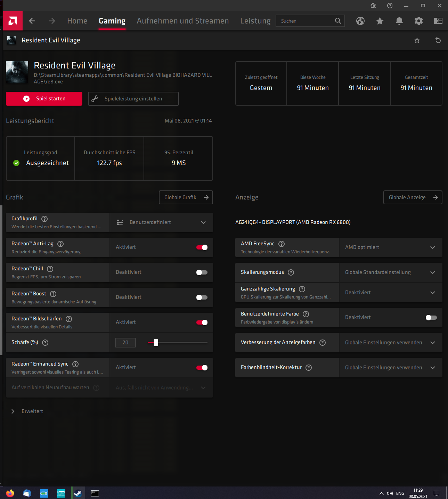Image resolution: width=448 pixels, height=499 pixels.
Task: Select the Gaming tab
Action: click(112, 21)
